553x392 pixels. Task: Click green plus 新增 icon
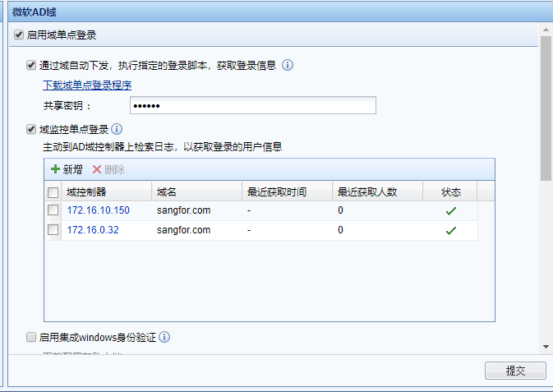tap(56, 169)
